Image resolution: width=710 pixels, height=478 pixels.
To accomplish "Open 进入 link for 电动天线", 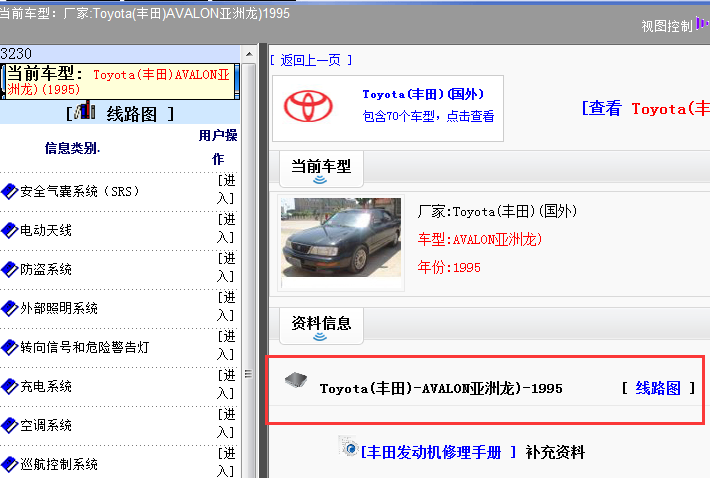I will [226, 228].
